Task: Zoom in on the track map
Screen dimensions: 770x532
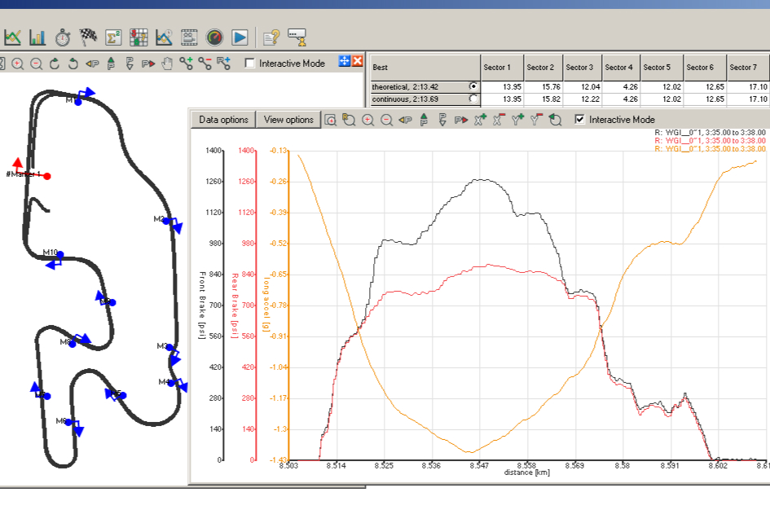Action: [x=17, y=63]
